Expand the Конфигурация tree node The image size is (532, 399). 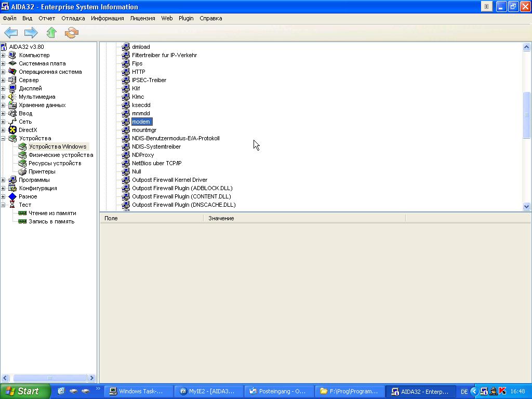point(3,188)
